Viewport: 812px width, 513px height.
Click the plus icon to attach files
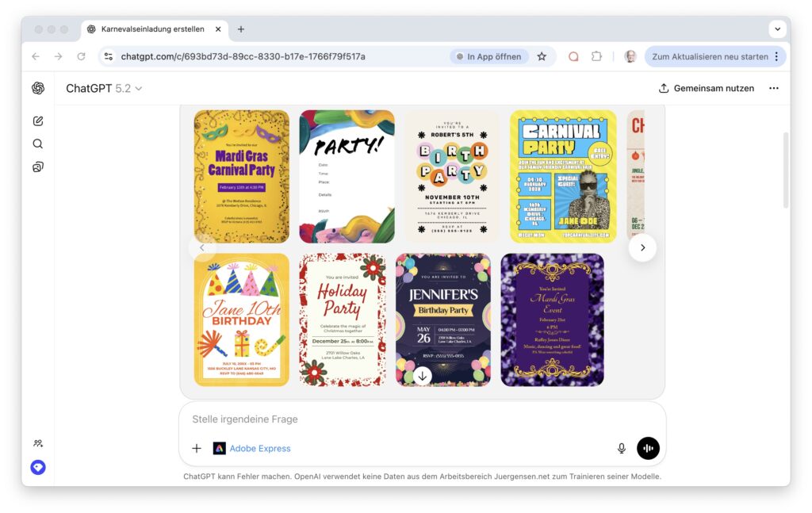197,449
